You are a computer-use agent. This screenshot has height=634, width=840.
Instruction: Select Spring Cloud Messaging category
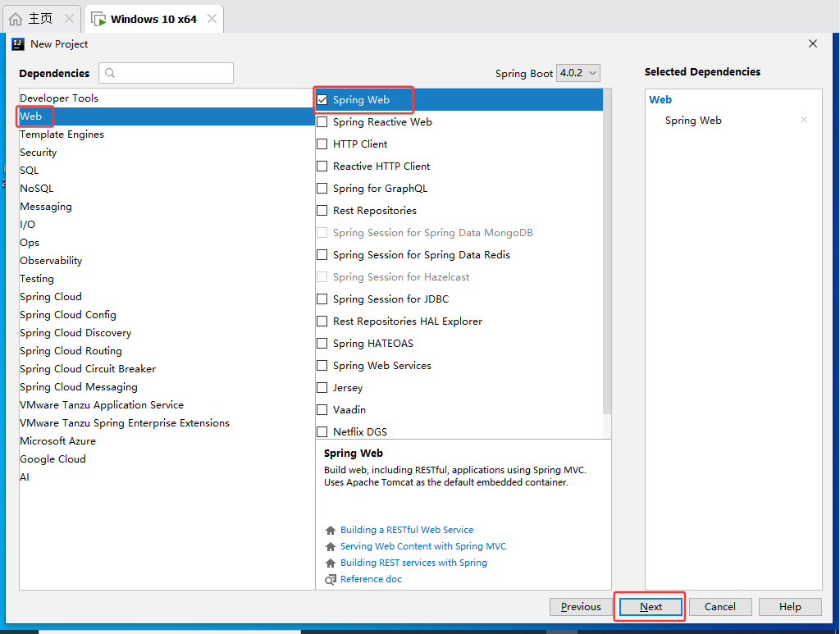(167, 386)
